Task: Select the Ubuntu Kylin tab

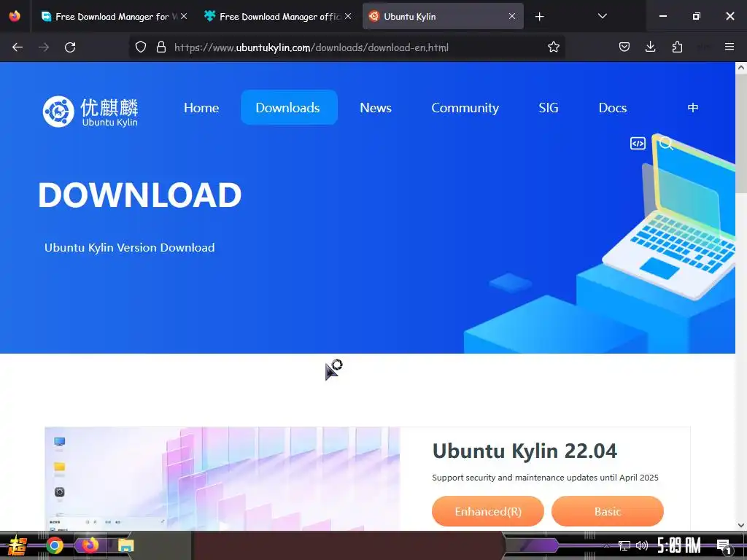Action: click(x=443, y=16)
